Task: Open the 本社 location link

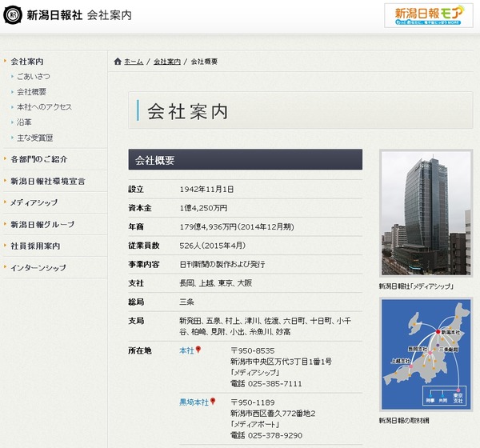Action: [x=186, y=350]
